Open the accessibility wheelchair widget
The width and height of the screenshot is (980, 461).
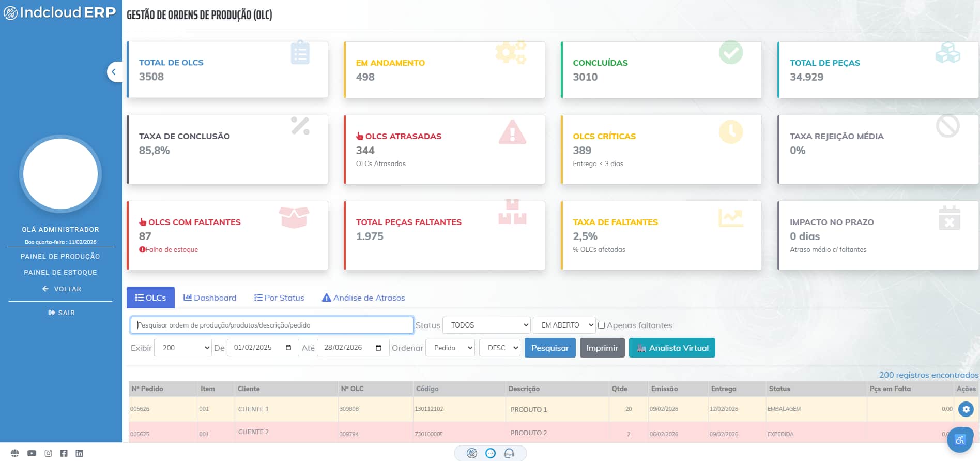(x=960, y=440)
